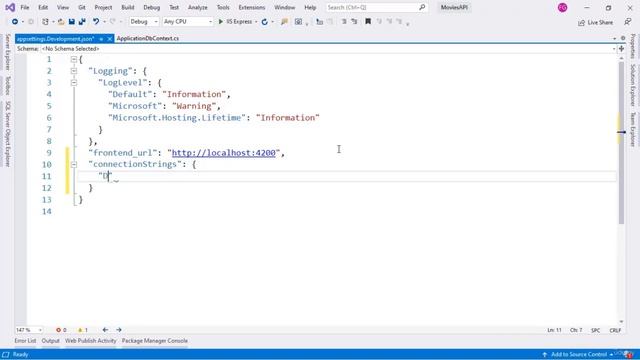Open the Package Manager Console tab
640x360 pixels.
(155, 341)
